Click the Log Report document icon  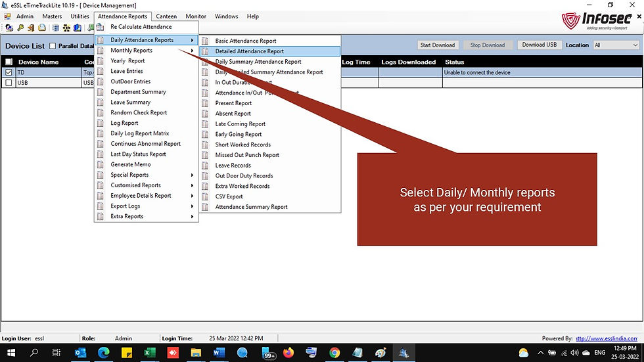(x=100, y=123)
